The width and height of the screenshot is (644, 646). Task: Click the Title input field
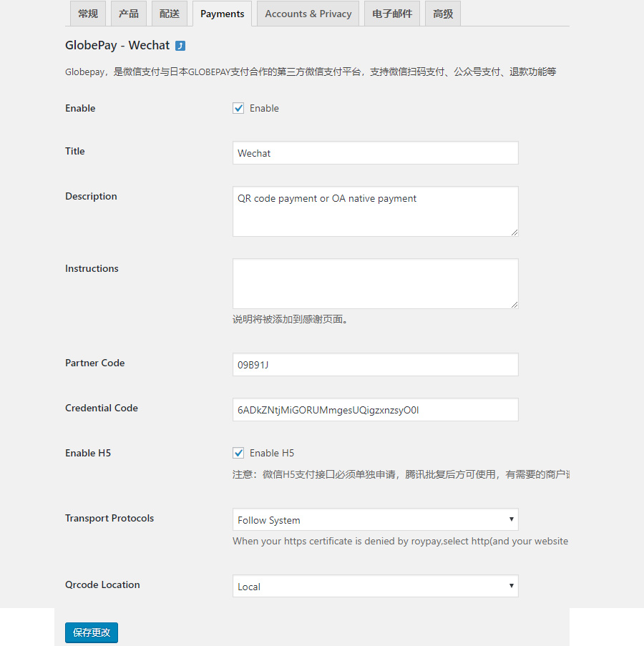[x=376, y=153]
